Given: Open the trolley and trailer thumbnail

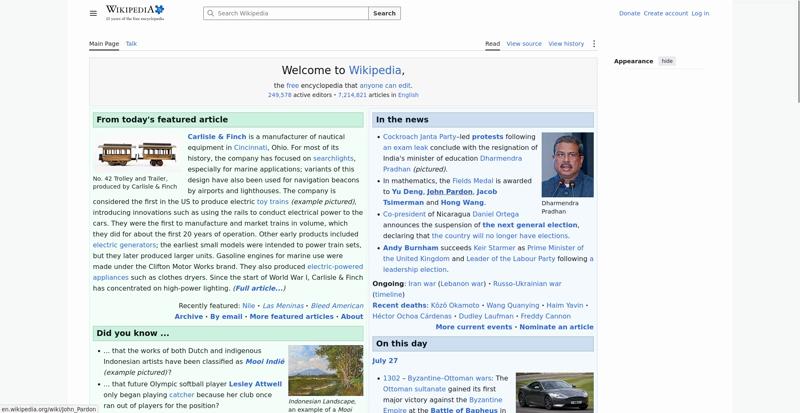Looking at the screenshot, I should [x=137, y=154].
